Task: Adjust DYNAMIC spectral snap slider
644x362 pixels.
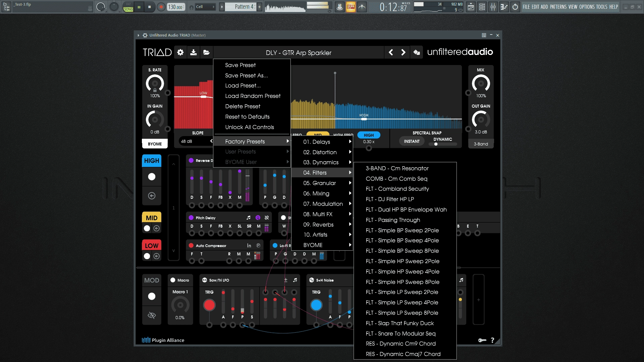Action: point(443,144)
